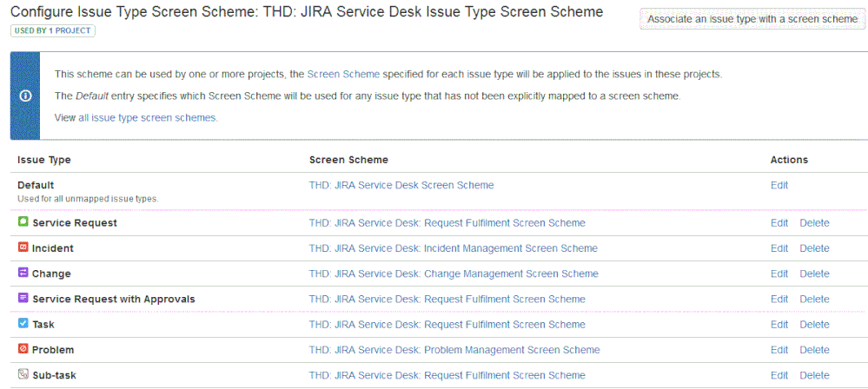Screen dimensions: 868x389
Task: View all issue type screen schemes link
Action: point(148,117)
